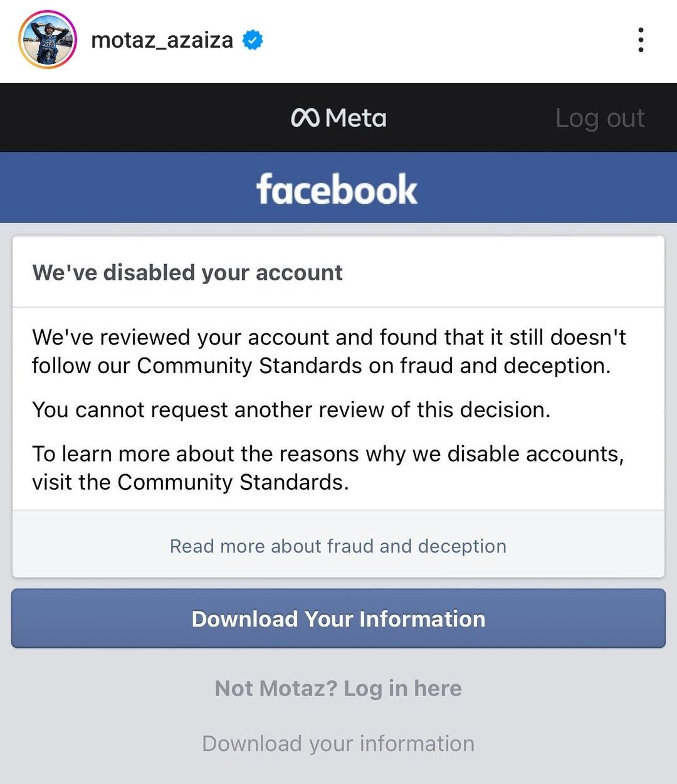Open Read more about fraud and deception
Image resolution: width=677 pixels, height=784 pixels.
[338, 546]
